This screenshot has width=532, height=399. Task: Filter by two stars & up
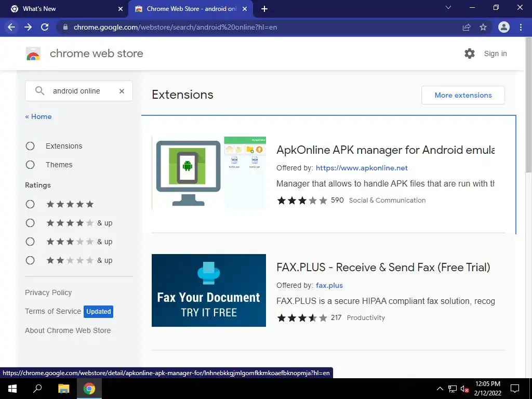click(30, 260)
